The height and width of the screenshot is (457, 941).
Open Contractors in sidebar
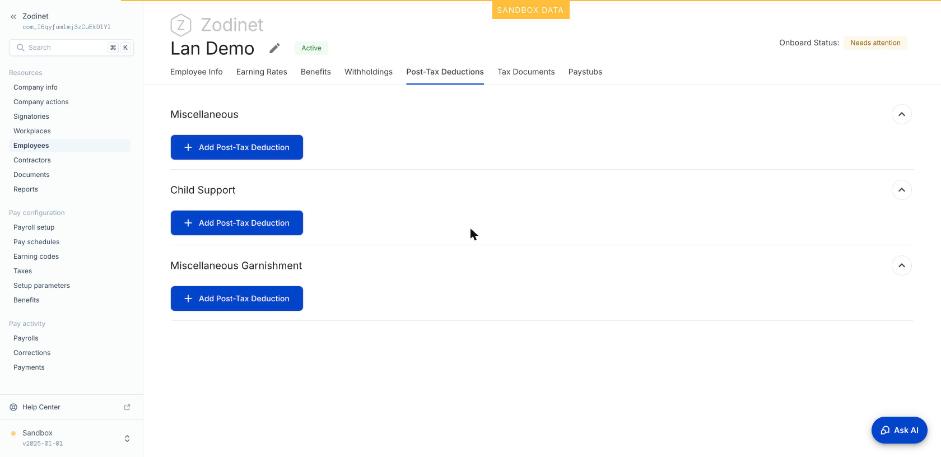pos(32,160)
